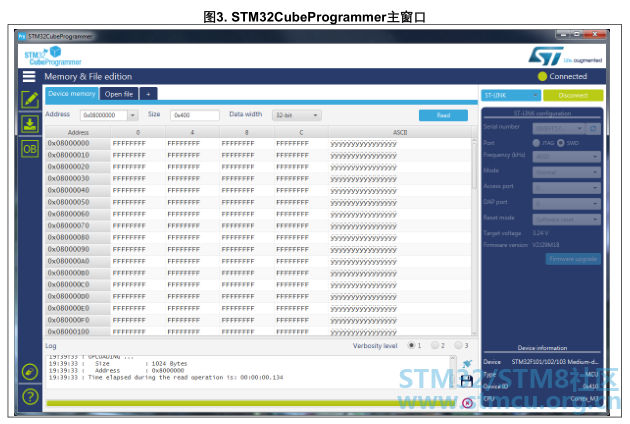This screenshot has height=424, width=630.
Task: Select verbosity level 3
Action: click(x=458, y=345)
